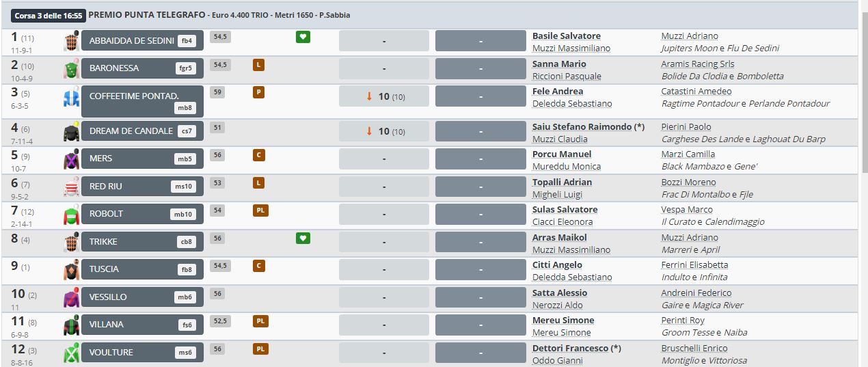Click the C badge in the Mers row

258,155
